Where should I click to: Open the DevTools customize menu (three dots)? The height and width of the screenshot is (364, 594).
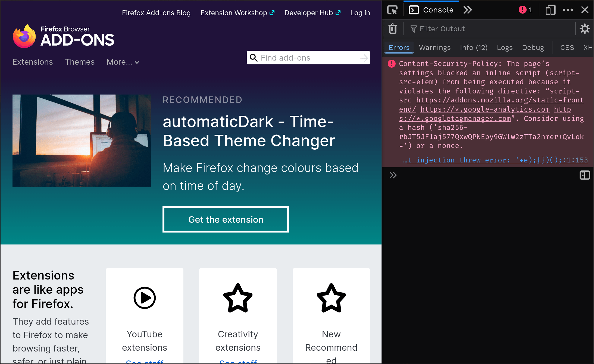568,10
